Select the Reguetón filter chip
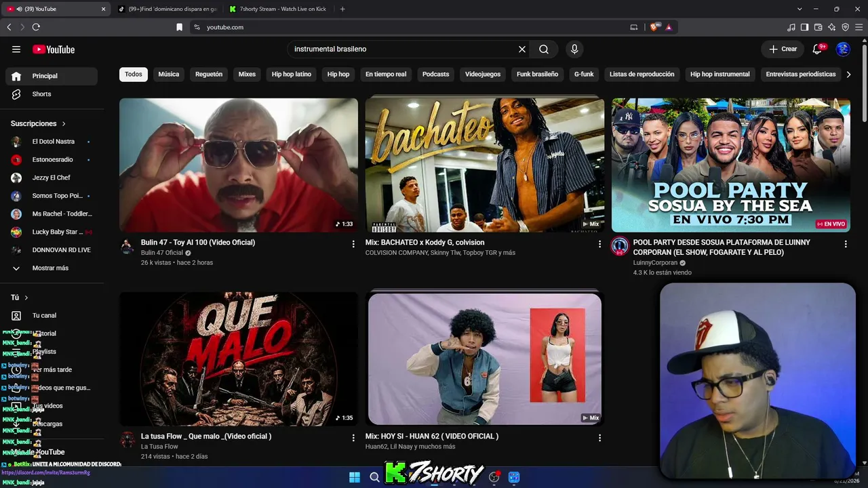This screenshot has width=868, height=488. pyautogui.click(x=209, y=75)
